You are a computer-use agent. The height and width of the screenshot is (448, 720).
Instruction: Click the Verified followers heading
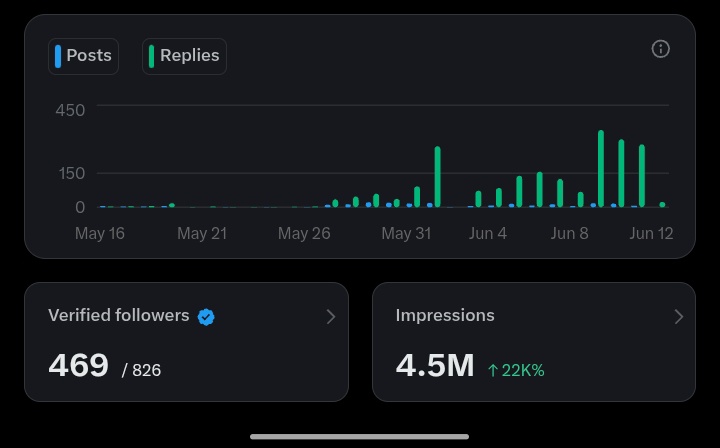click(x=118, y=315)
